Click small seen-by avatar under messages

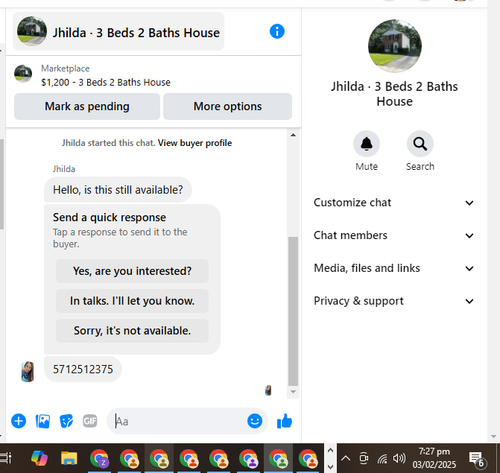coord(268,390)
